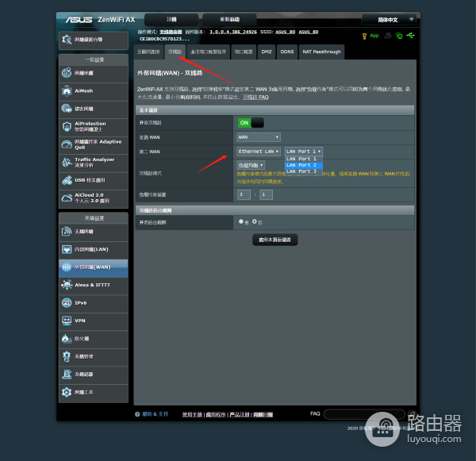
Task: Toggle the Dual WAN ON switch
Action: 251,123
